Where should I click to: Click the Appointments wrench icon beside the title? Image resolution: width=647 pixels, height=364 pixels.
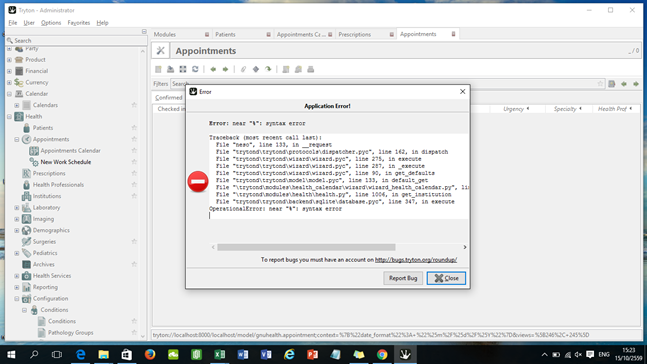(161, 51)
